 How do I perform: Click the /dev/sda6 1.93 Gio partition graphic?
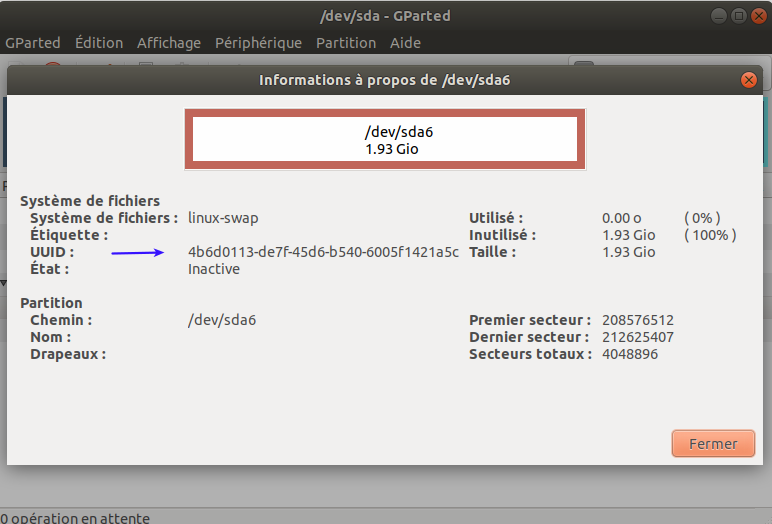coord(385,140)
